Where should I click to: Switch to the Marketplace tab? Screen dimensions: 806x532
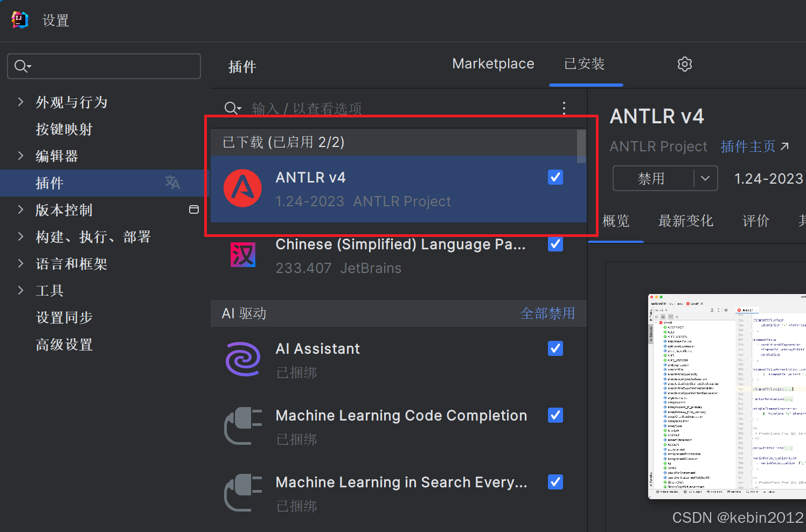point(493,64)
